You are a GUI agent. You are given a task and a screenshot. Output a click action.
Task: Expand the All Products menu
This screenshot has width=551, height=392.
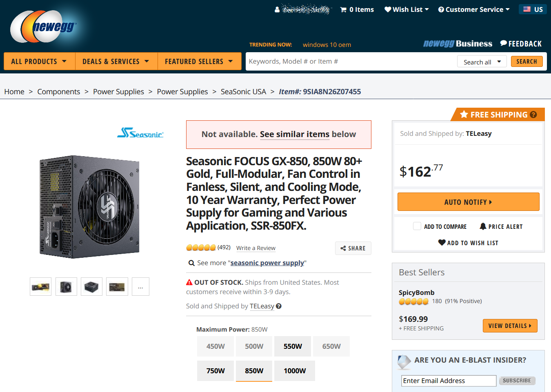tap(39, 62)
